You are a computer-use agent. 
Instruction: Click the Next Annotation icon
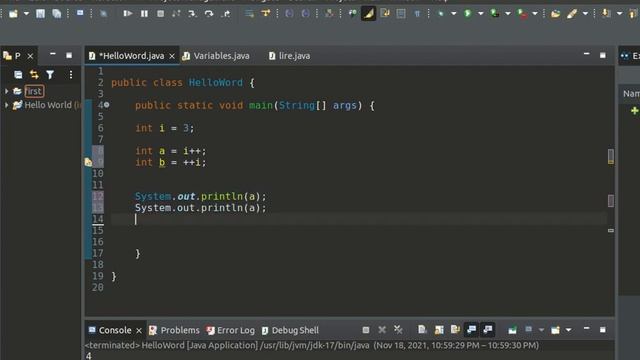coord(606,13)
